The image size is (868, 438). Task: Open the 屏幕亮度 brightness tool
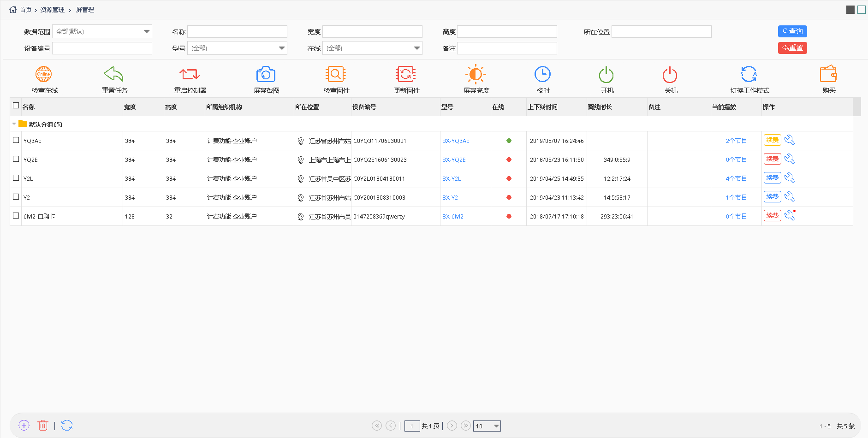pos(476,74)
